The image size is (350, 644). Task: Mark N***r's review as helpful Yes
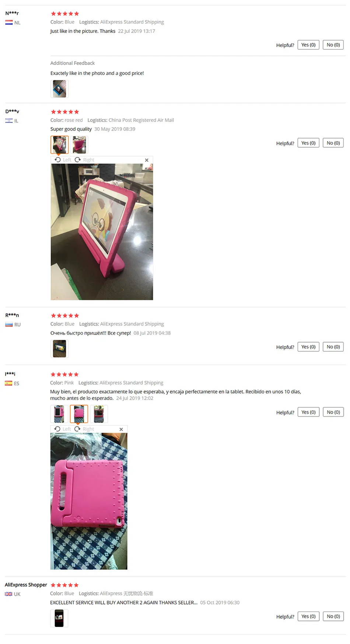coord(308,45)
